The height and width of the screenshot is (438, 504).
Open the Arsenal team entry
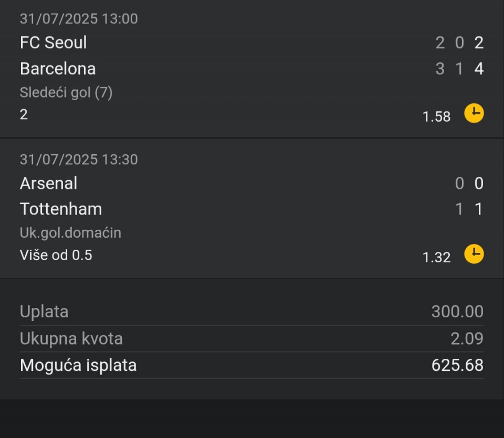48,184
